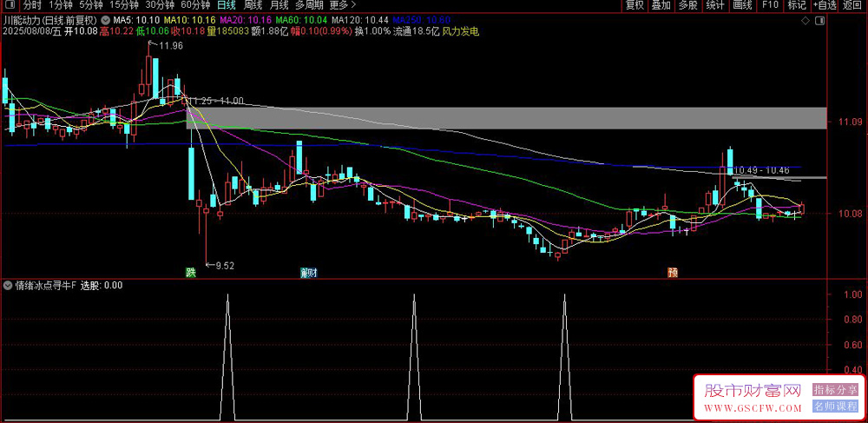
Task: Click the green 跌 marker below the chart
Action: (190, 272)
